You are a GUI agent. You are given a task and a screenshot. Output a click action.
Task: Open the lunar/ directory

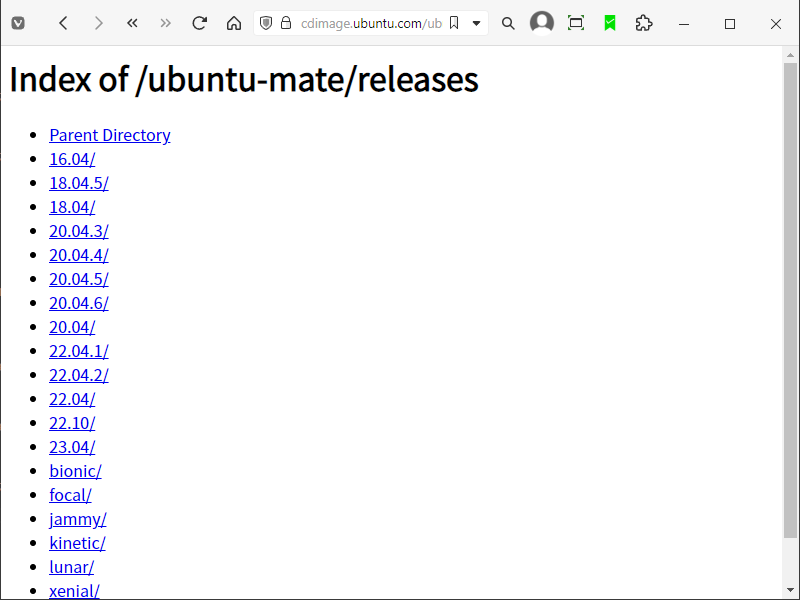click(71, 567)
